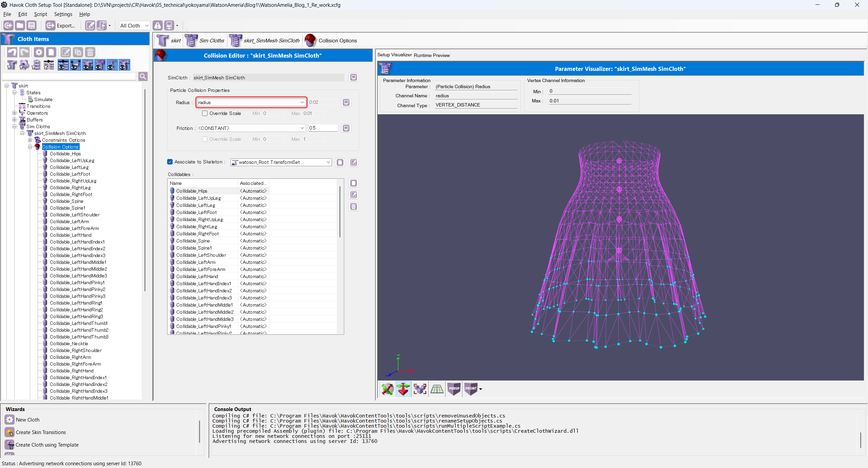Expand the Buffers tree node
This screenshot has height=468, width=868.
click(x=14, y=120)
